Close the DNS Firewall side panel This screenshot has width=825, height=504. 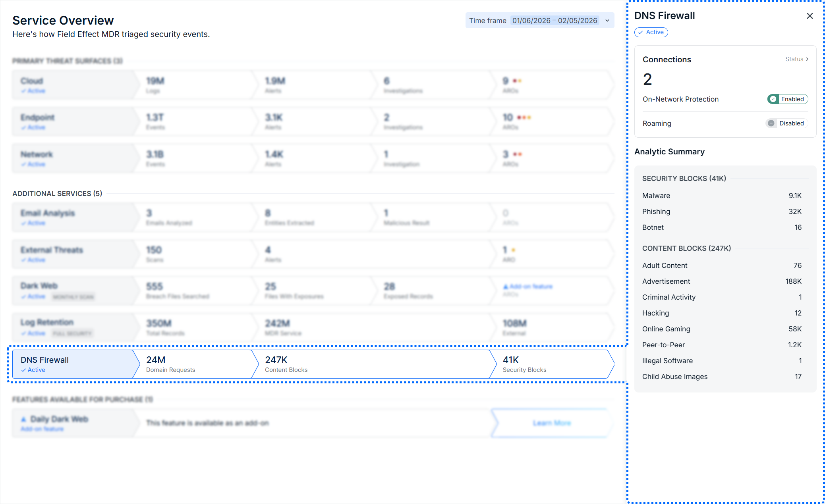tap(810, 16)
